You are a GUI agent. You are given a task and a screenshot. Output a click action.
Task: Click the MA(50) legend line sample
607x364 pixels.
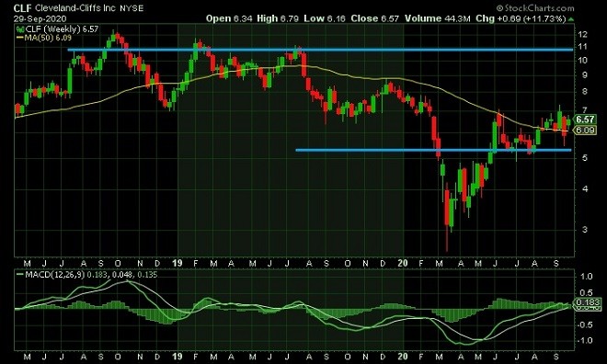tap(20, 38)
